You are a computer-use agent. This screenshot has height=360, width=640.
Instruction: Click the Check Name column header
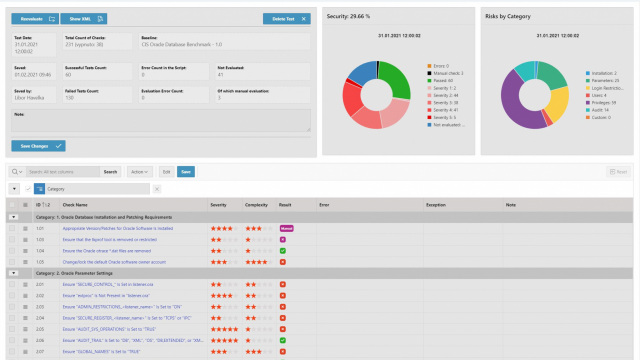tap(75, 205)
